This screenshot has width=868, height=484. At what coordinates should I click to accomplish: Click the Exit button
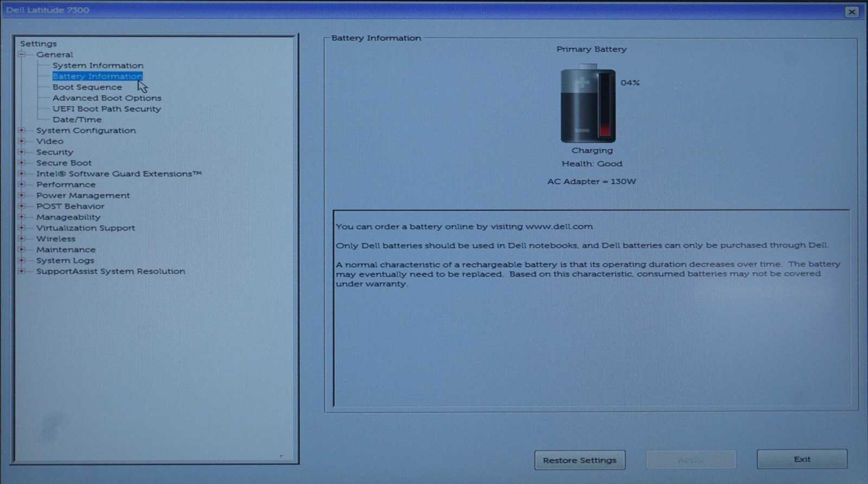pos(802,459)
